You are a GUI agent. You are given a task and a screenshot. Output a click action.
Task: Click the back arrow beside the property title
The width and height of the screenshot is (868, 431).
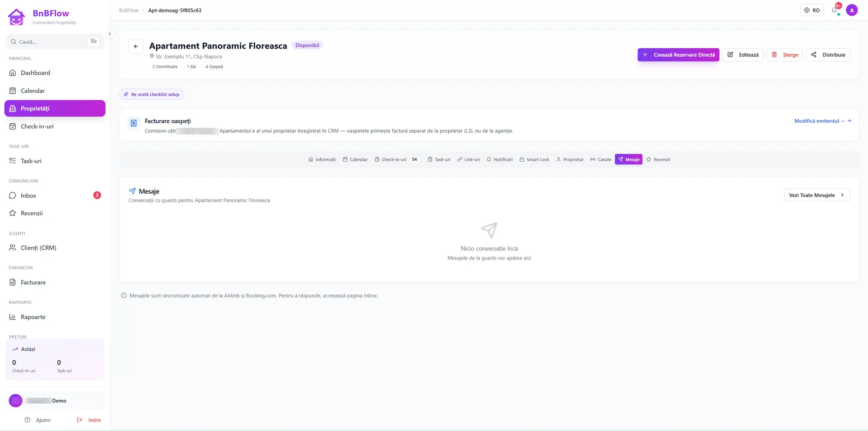point(136,46)
